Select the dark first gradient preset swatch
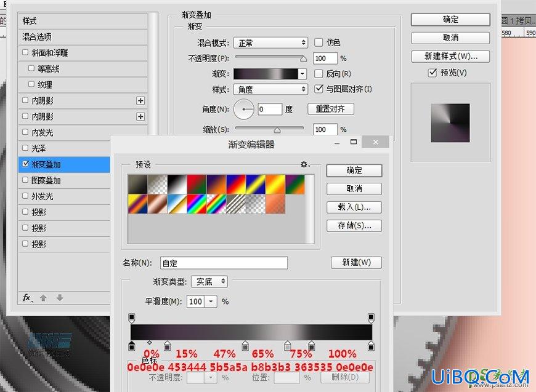 coord(138,185)
